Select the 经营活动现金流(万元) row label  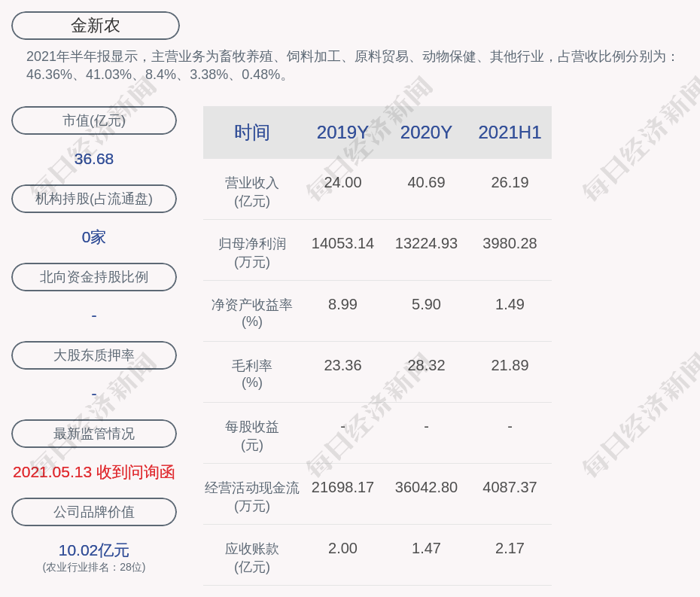click(x=252, y=497)
